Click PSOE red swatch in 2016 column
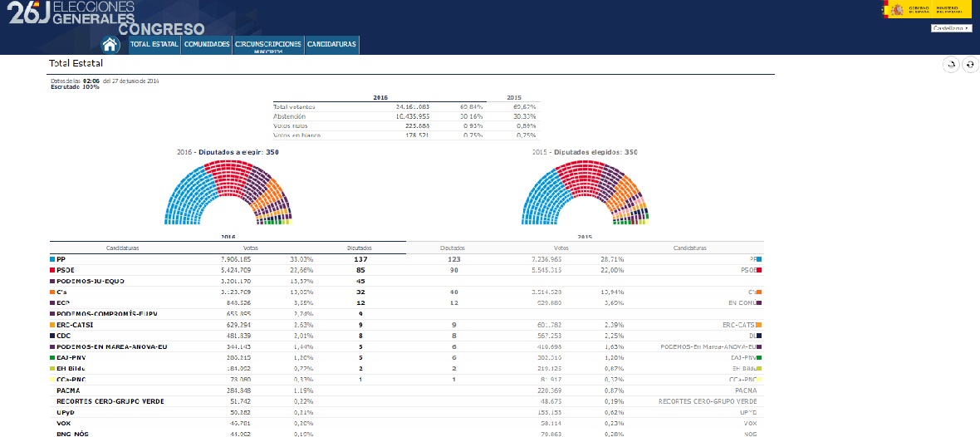The height and width of the screenshot is (437, 980). click(51, 269)
